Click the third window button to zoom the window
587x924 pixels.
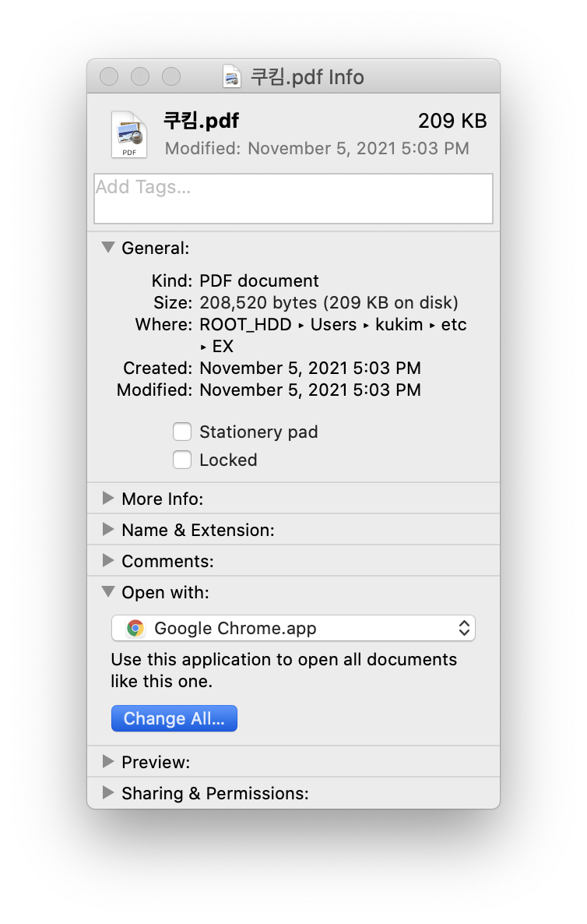tap(171, 76)
